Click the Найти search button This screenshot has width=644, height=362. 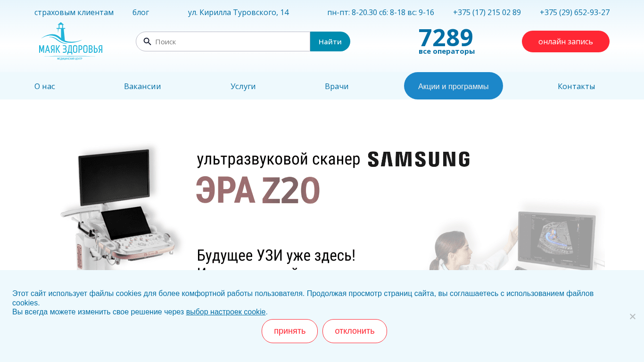point(330,41)
